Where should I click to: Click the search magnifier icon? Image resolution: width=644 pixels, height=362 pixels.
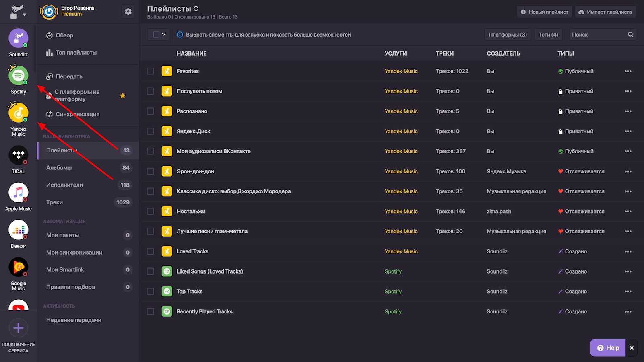(630, 35)
